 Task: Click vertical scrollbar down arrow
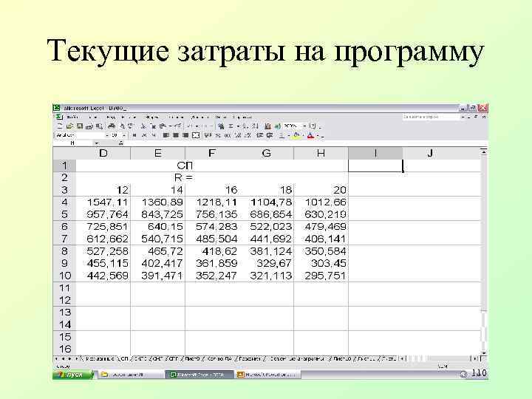click(484, 353)
